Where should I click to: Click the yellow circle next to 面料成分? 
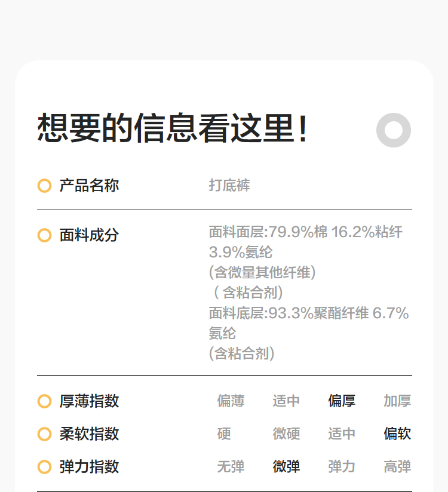click(44, 235)
